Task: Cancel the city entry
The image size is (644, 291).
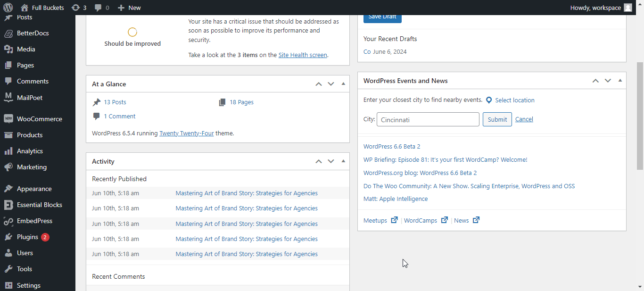Action: (524, 119)
